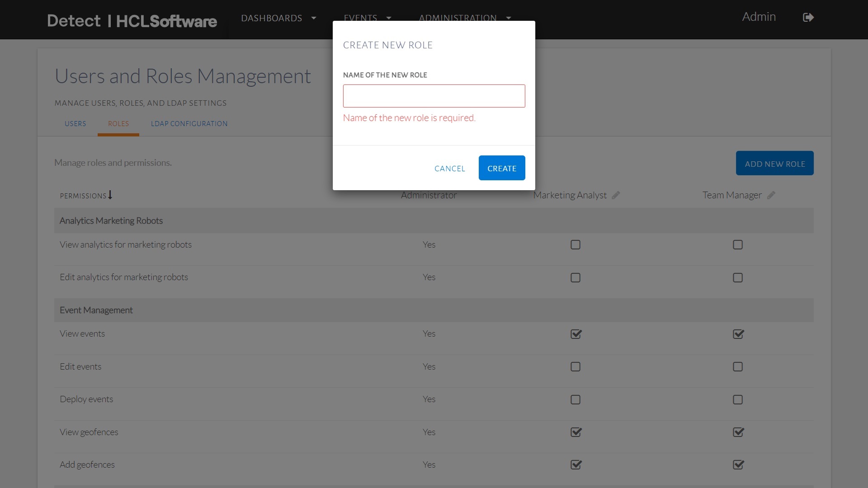Check Edit events for Team Manager
Screen dimensions: 868x488
pos(737,366)
